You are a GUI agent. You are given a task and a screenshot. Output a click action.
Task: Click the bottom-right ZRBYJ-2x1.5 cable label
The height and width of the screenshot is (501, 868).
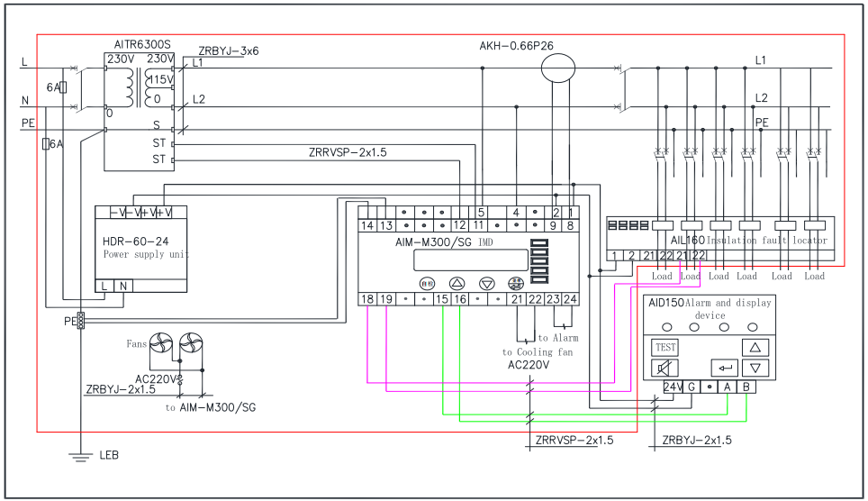coord(697,440)
